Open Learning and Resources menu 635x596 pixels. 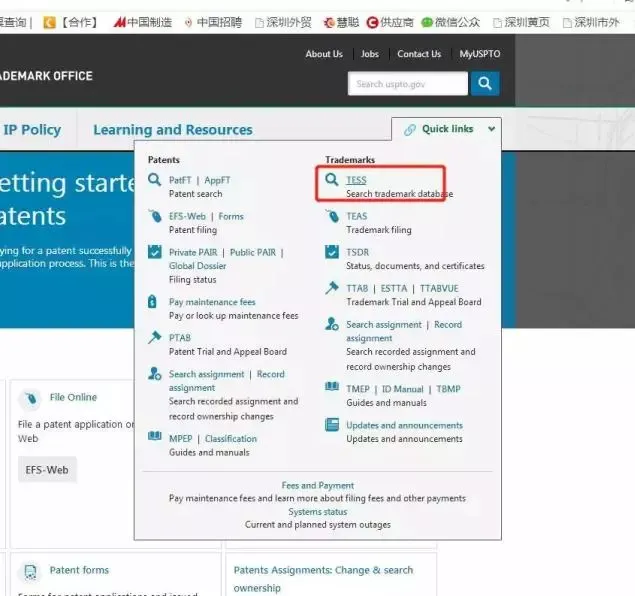tap(173, 130)
